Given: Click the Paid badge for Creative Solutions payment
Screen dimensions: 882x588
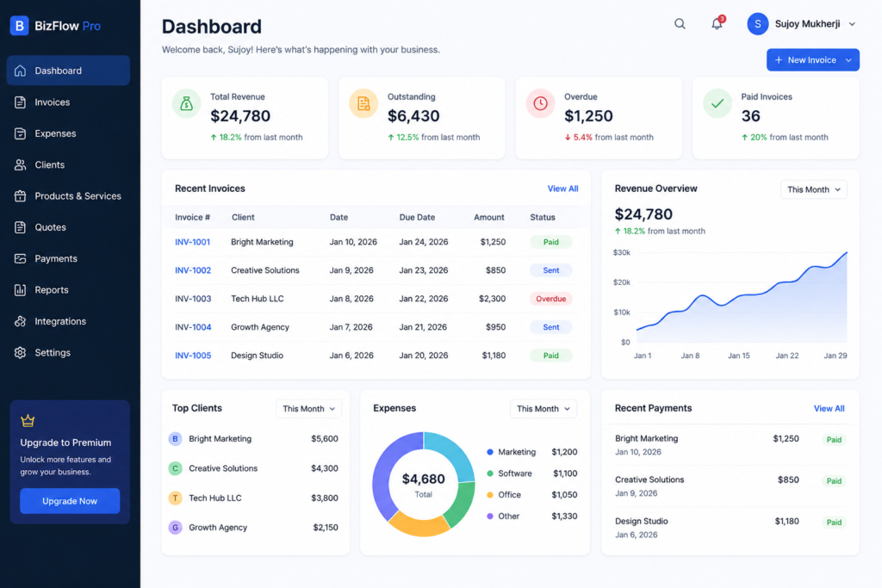Looking at the screenshot, I should [x=834, y=481].
